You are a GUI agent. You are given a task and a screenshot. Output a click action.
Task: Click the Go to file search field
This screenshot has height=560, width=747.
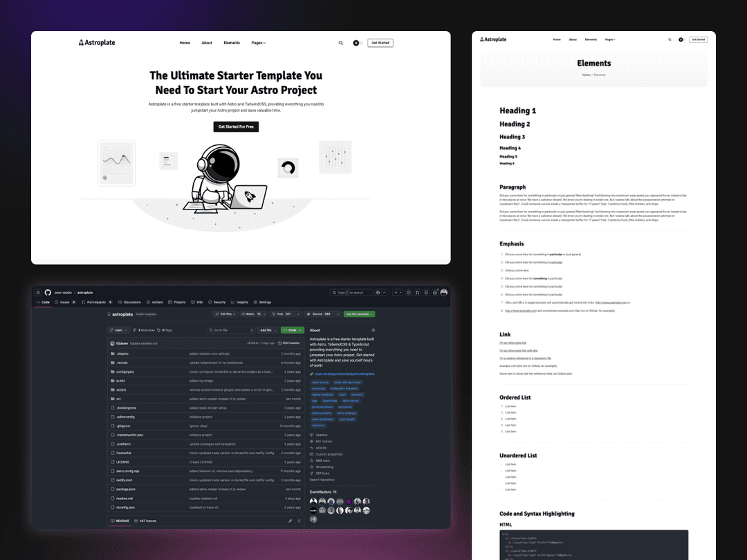pos(228,330)
